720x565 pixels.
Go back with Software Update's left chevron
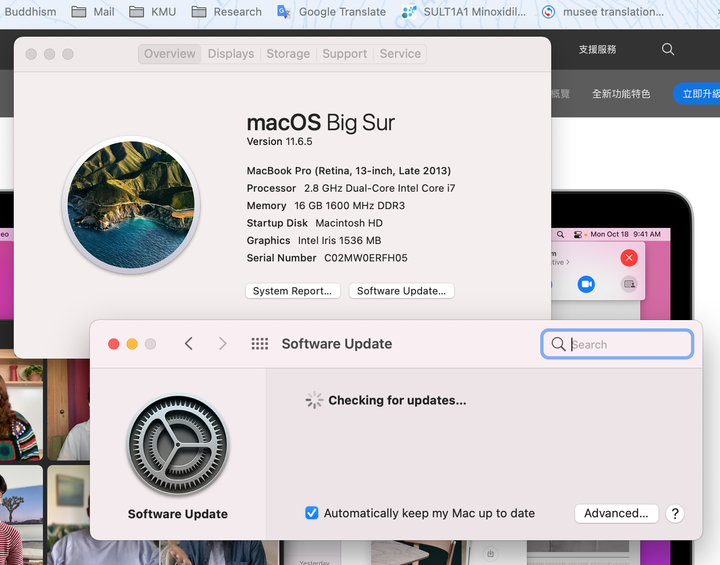pyautogui.click(x=189, y=344)
